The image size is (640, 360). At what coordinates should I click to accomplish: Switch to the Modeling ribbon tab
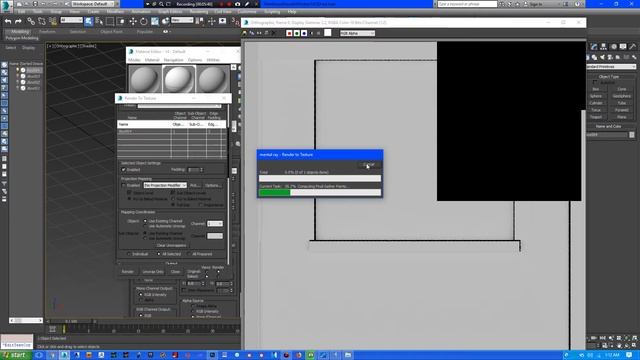click(20, 31)
